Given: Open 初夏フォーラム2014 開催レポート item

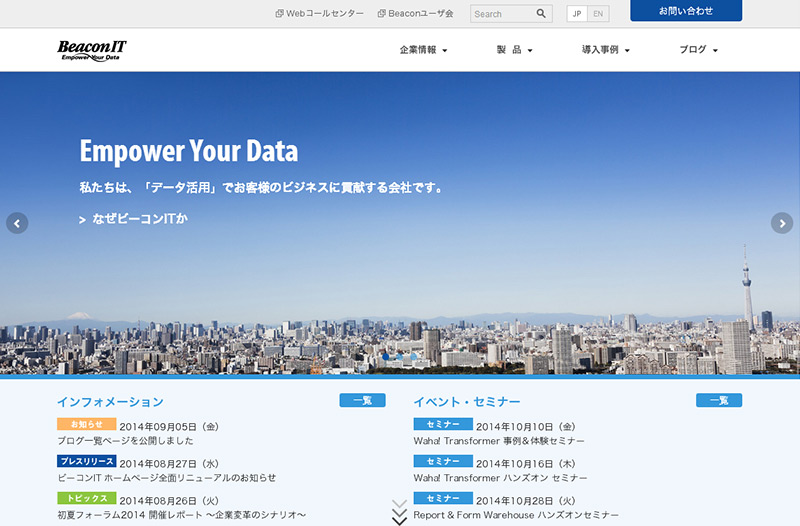Looking at the screenshot, I should click(x=182, y=515).
